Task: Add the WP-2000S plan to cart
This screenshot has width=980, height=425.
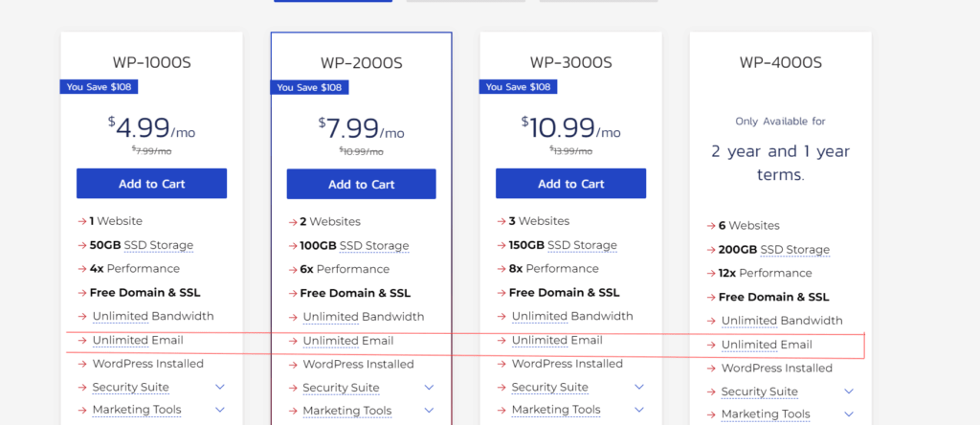Action: (x=361, y=185)
